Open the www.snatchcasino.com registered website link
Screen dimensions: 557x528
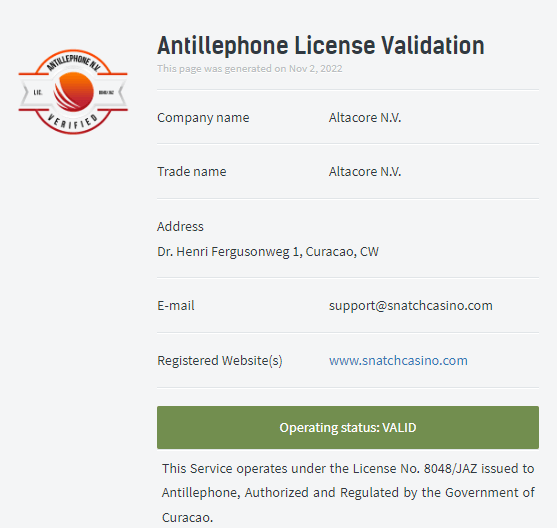(x=398, y=361)
